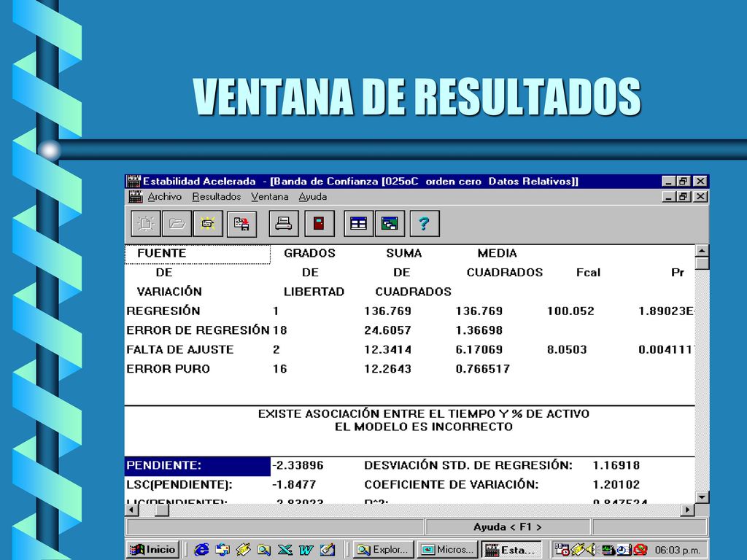Click the Fcal value 100.052
The height and width of the screenshot is (560, 747).
(x=570, y=311)
